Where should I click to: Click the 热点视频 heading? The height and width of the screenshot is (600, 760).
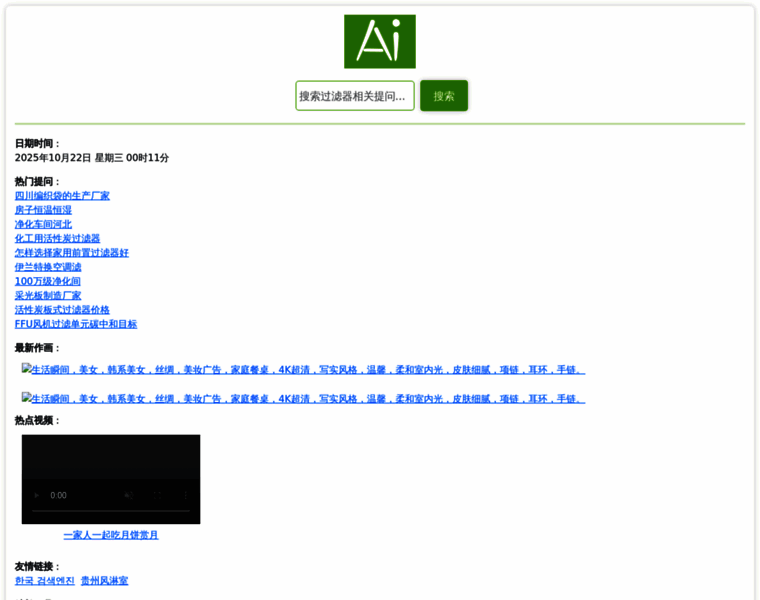[37, 421]
